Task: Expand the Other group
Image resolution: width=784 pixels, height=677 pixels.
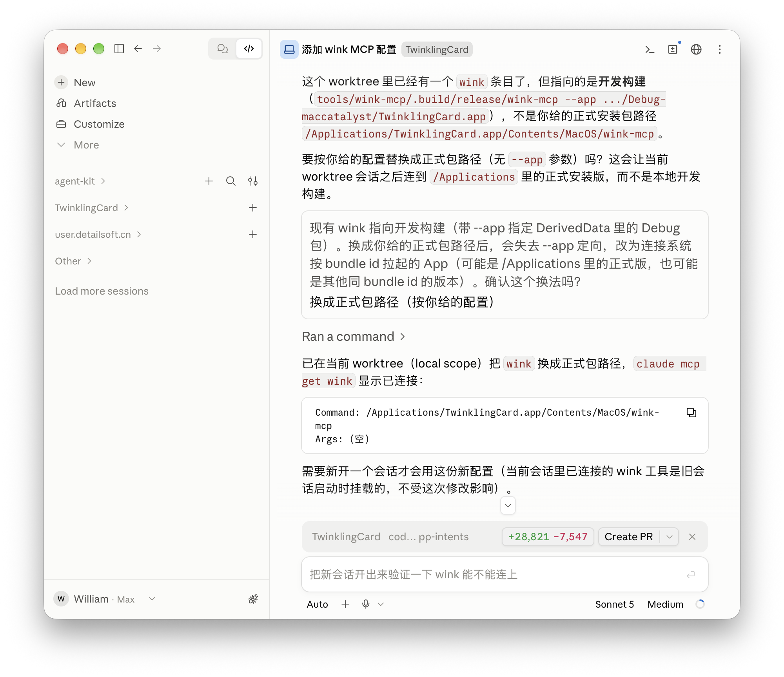Action: tap(73, 261)
